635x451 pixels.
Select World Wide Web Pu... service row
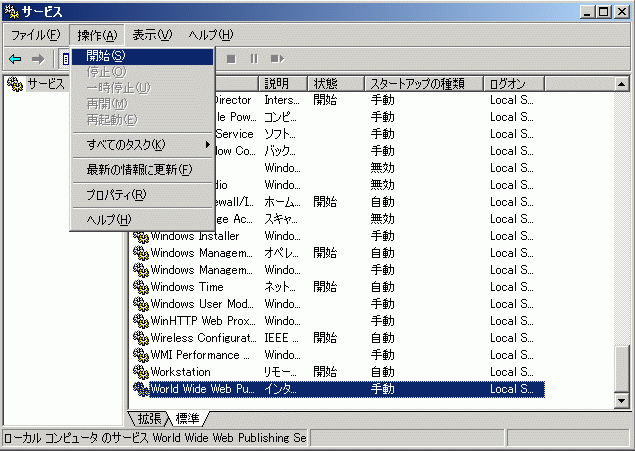[x=339, y=389]
